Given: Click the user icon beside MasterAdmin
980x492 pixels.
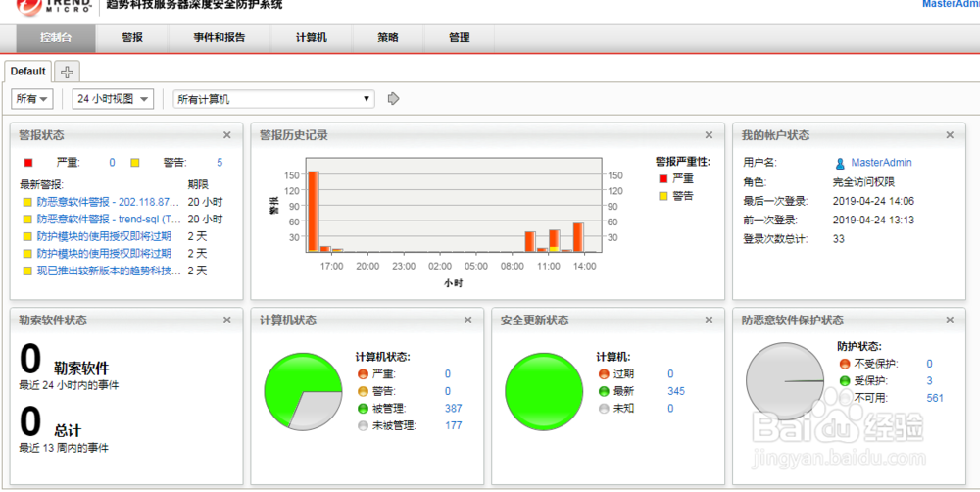Looking at the screenshot, I should [840, 163].
